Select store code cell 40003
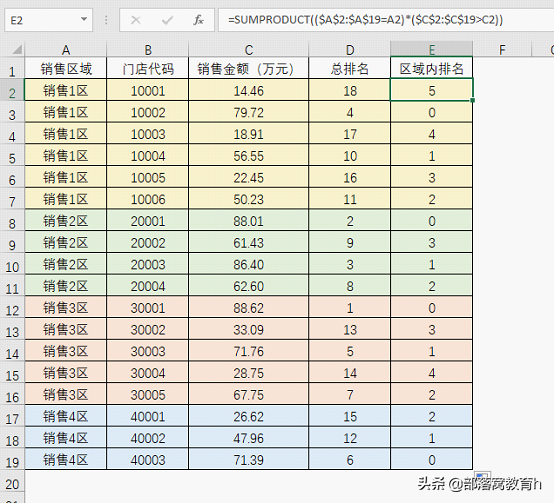Image resolution: width=554 pixels, height=503 pixels. (x=148, y=460)
